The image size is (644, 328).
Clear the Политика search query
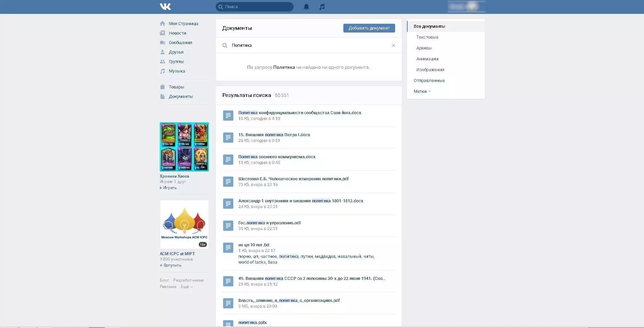pyautogui.click(x=393, y=45)
